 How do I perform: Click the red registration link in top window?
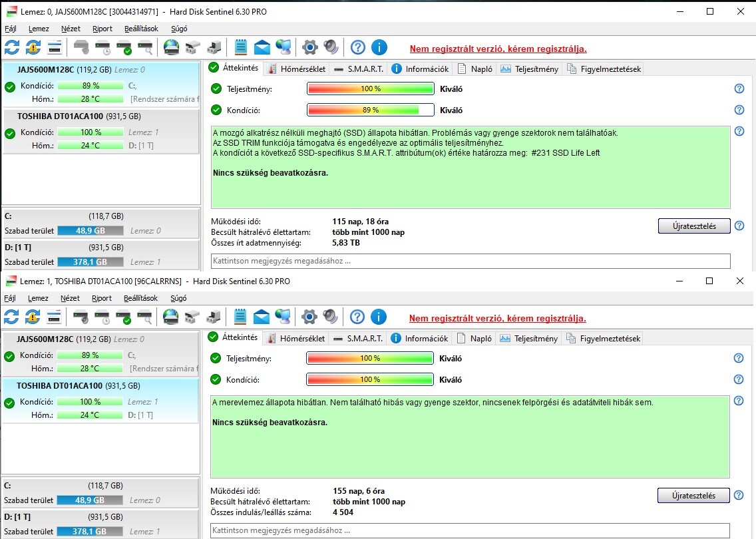498,49
